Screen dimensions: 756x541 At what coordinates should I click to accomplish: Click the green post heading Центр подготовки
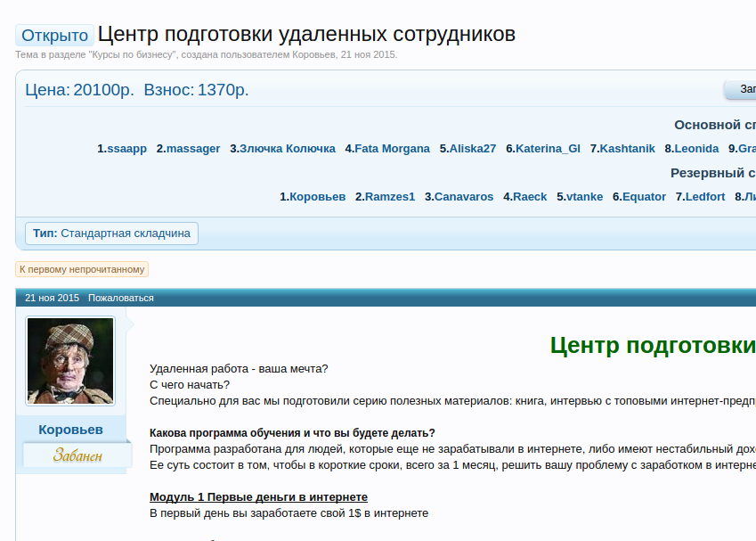[653, 346]
